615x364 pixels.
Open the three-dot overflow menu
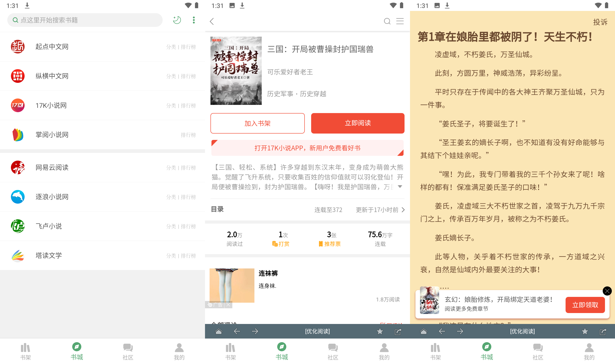(194, 20)
